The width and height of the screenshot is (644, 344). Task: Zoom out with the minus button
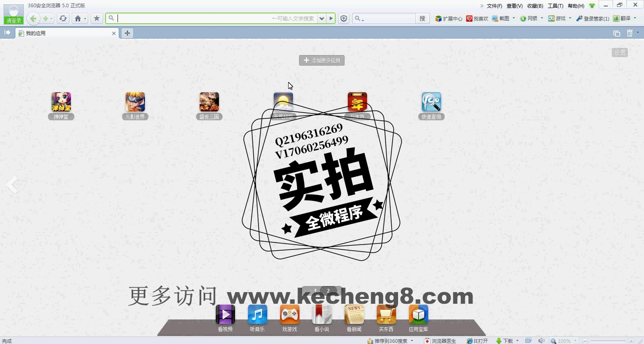pos(585,341)
